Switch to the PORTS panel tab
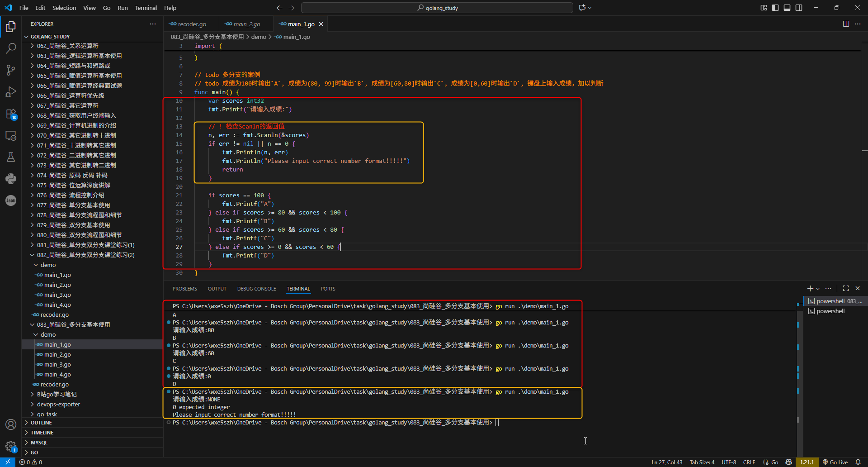This screenshot has height=467, width=868. [328, 289]
